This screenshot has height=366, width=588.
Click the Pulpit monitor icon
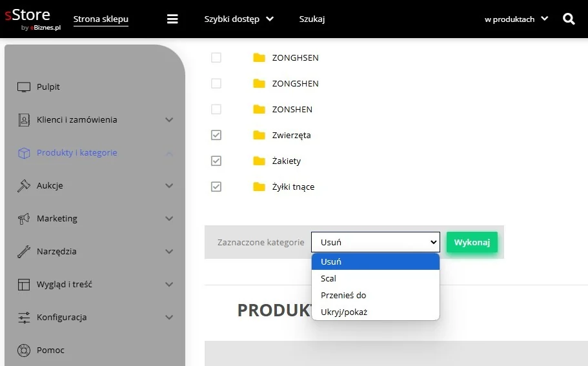24,87
